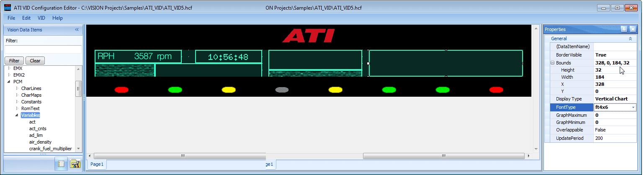Expand the RomText node

tap(17, 108)
